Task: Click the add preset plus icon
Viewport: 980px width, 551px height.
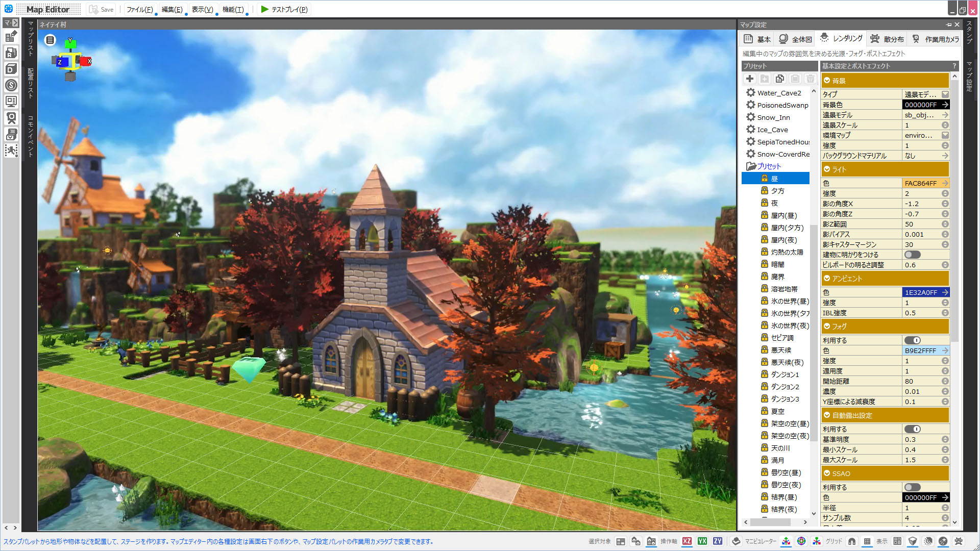Action: [749, 79]
